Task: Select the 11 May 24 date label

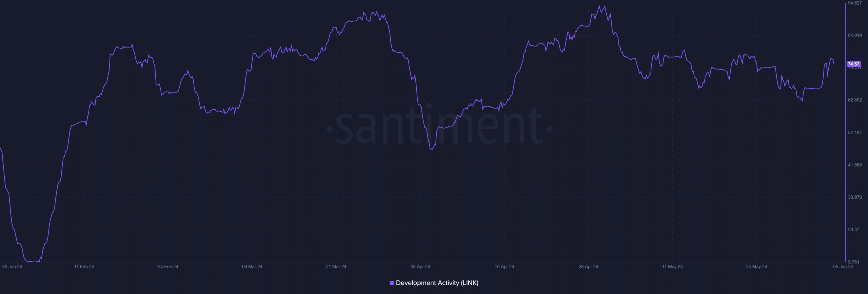Action: [672, 267]
